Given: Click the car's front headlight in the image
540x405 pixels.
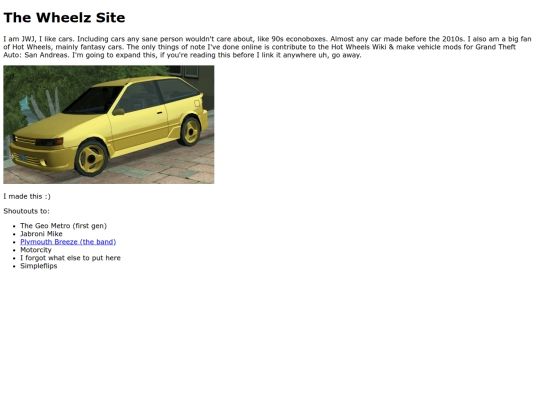Looking at the screenshot, I should click(49, 142).
